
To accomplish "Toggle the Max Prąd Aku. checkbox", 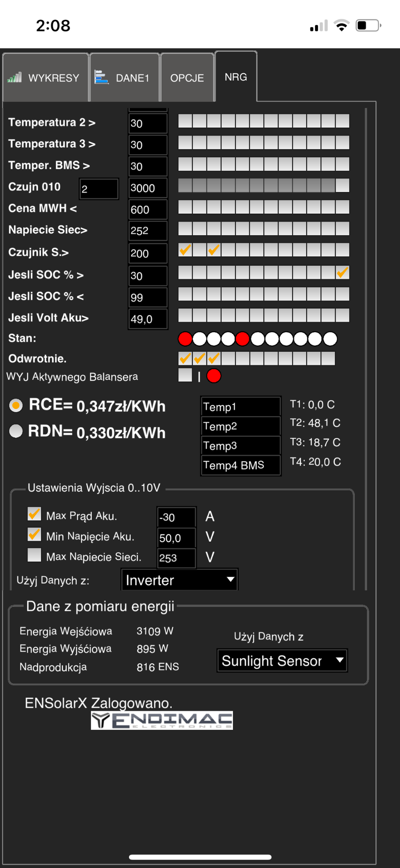I will tap(34, 514).
